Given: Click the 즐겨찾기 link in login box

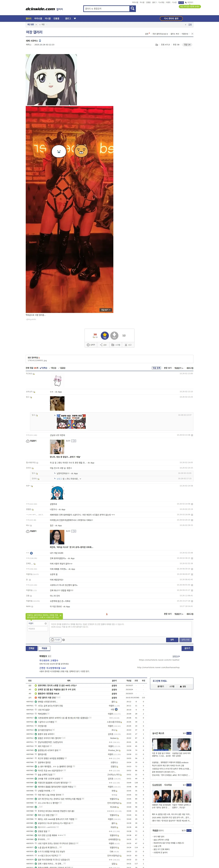Looking at the screenshot, I should click(x=161, y=686).
